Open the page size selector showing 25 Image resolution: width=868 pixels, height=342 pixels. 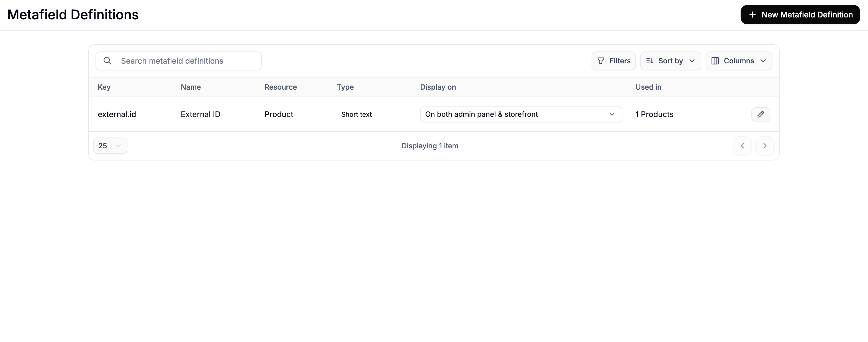(x=110, y=146)
